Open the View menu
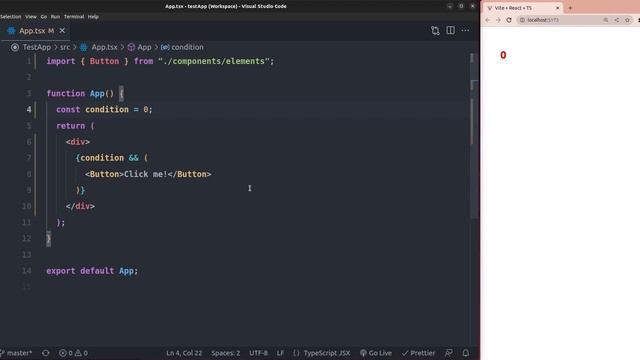The height and width of the screenshot is (360, 640). tap(31, 17)
